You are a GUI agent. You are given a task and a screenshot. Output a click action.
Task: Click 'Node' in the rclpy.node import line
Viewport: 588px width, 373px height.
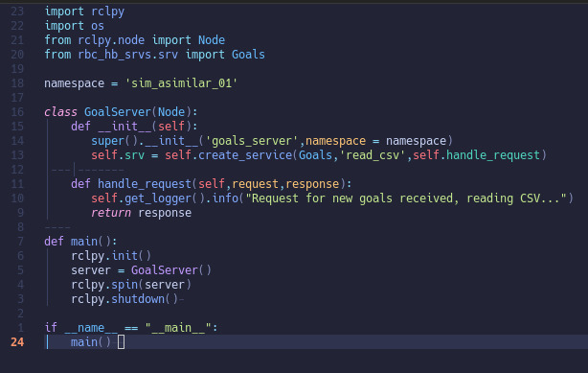(212, 40)
